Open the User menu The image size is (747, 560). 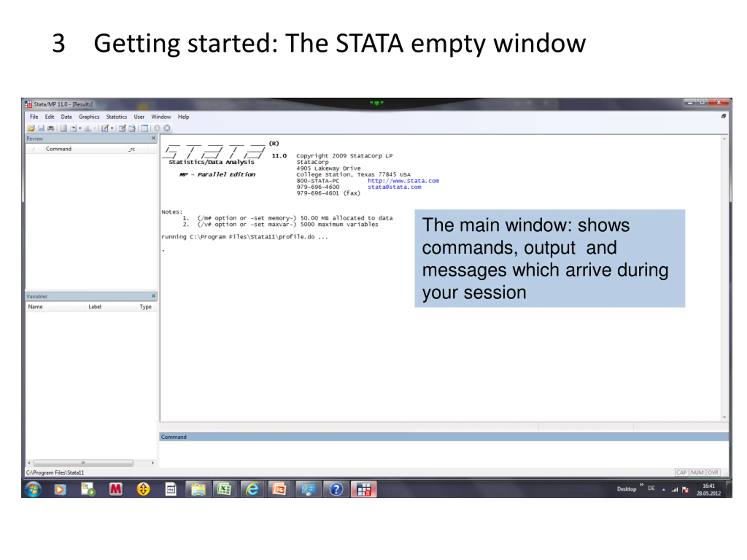point(139,117)
